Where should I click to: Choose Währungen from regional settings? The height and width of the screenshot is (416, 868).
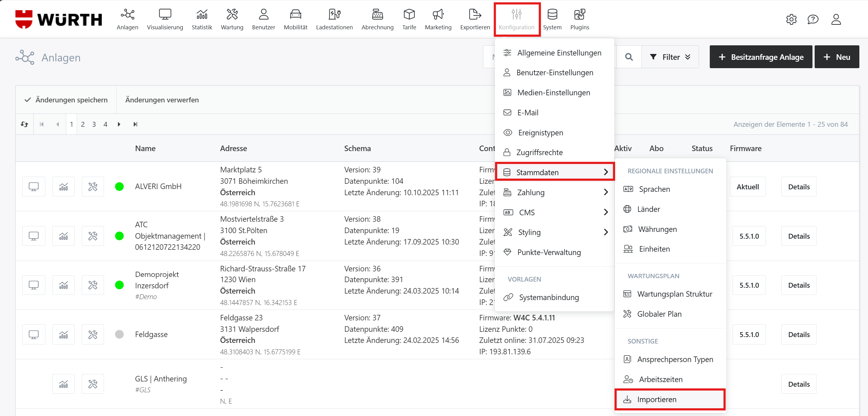pyautogui.click(x=657, y=229)
